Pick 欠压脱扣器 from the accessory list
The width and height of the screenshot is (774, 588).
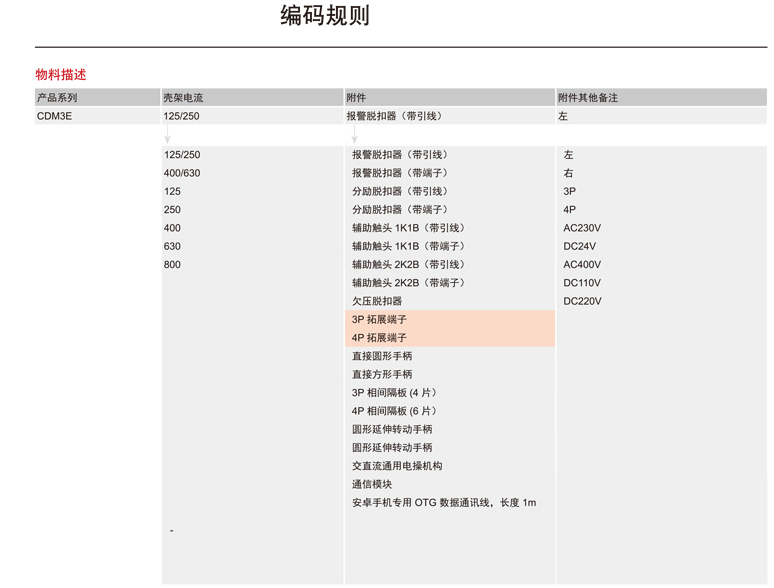(377, 301)
